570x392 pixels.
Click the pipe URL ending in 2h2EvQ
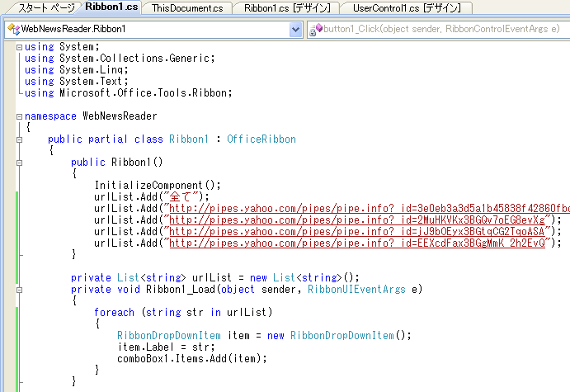click(357, 243)
